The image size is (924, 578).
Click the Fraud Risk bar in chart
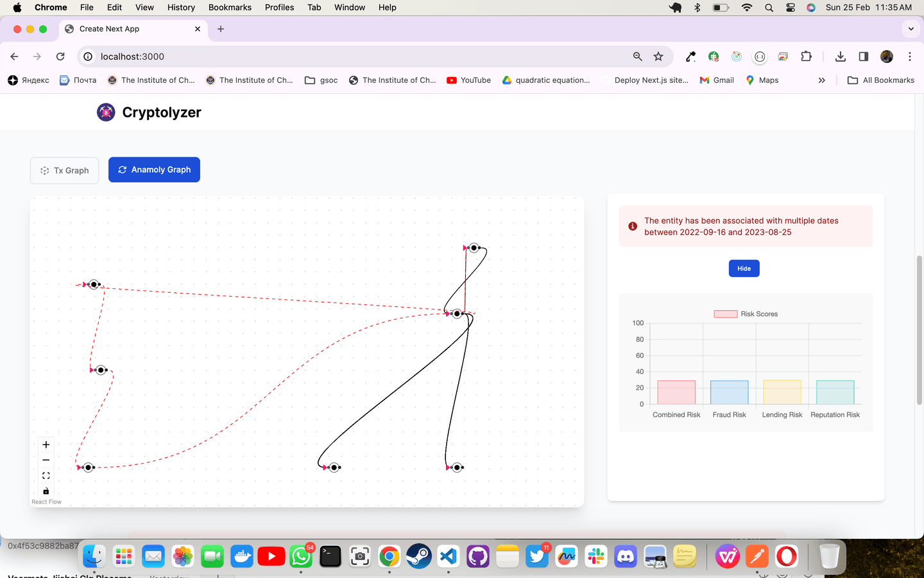pos(730,392)
